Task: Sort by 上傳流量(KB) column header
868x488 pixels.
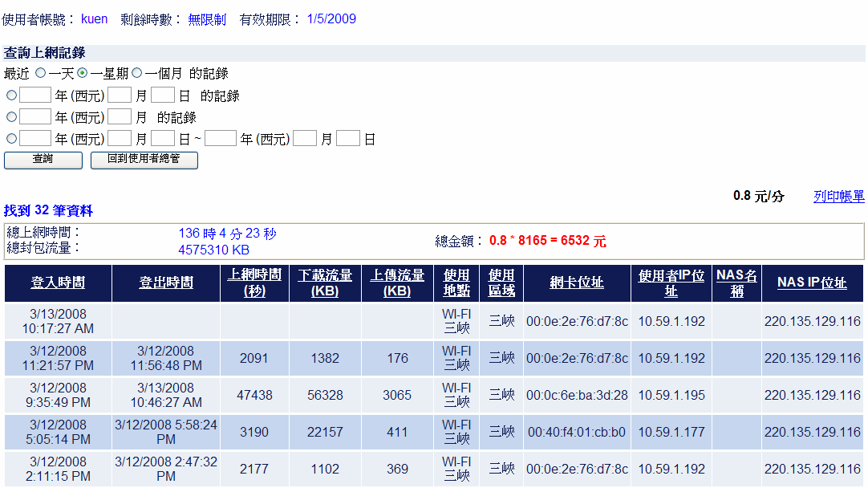Action: tap(397, 283)
